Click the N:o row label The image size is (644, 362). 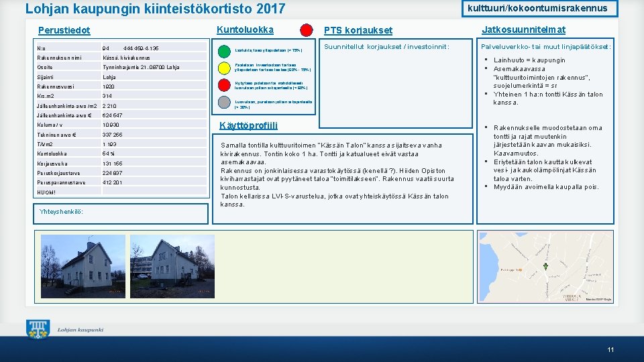[42, 48]
